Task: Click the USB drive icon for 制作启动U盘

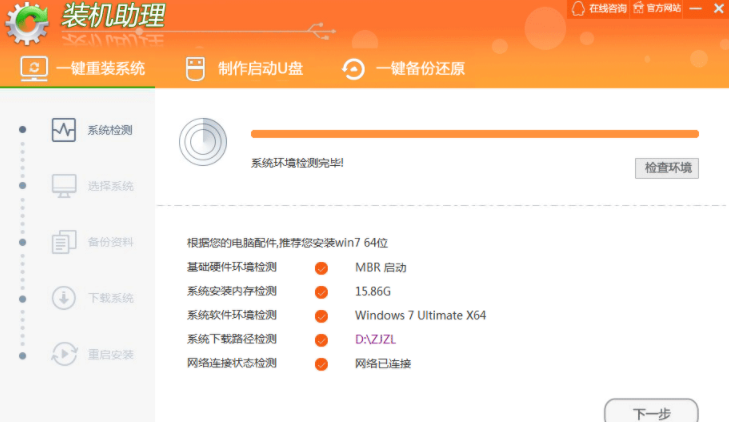Action: 195,69
